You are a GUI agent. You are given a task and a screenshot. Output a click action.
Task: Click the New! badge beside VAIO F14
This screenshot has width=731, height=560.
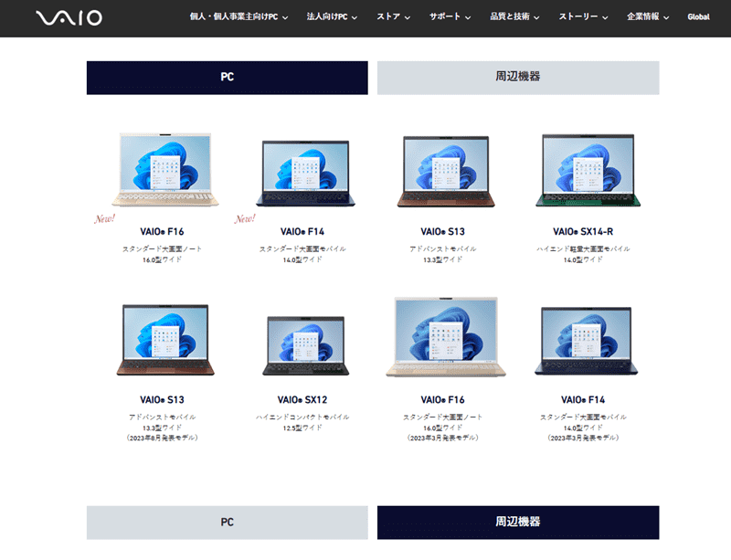coord(245,218)
